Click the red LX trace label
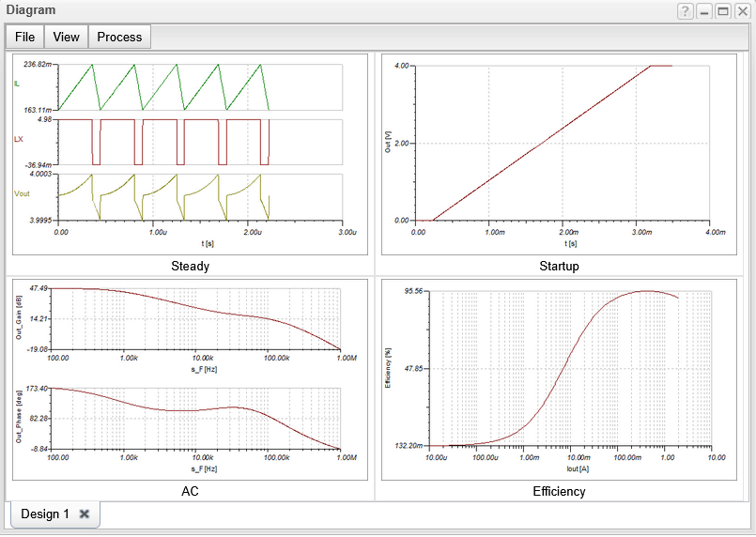 click(x=18, y=139)
